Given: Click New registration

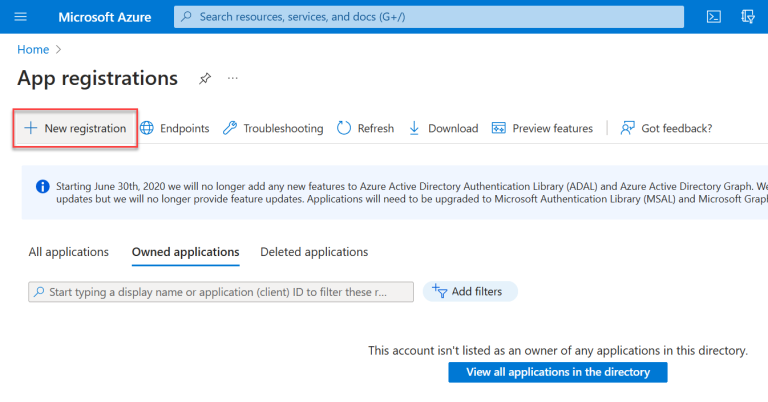Looking at the screenshot, I should click(x=75, y=128).
